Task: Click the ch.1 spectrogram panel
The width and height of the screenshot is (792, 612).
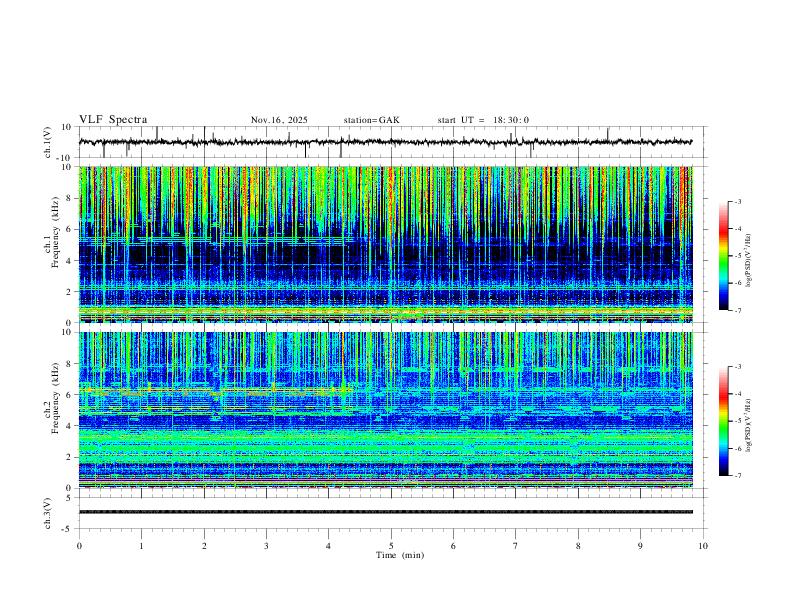Action: [386, 244]
